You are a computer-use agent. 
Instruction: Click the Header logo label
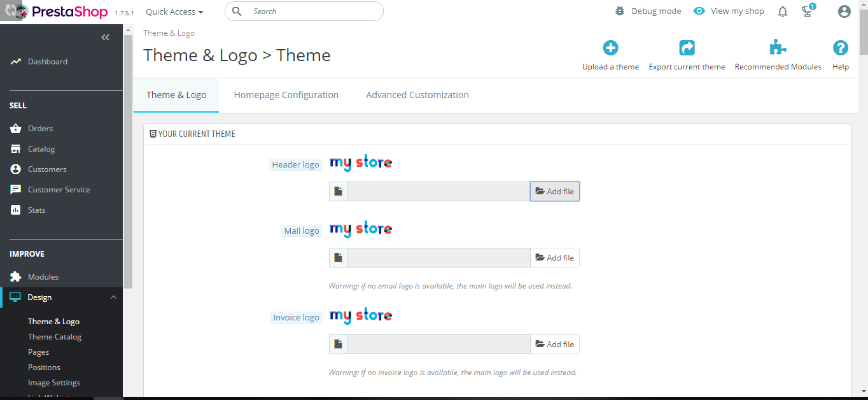click(295, 165)
